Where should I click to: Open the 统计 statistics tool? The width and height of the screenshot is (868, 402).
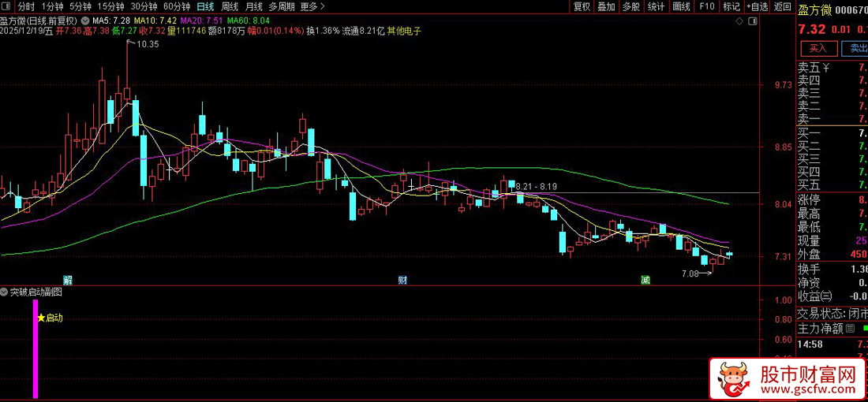click(x=656, y=6)
